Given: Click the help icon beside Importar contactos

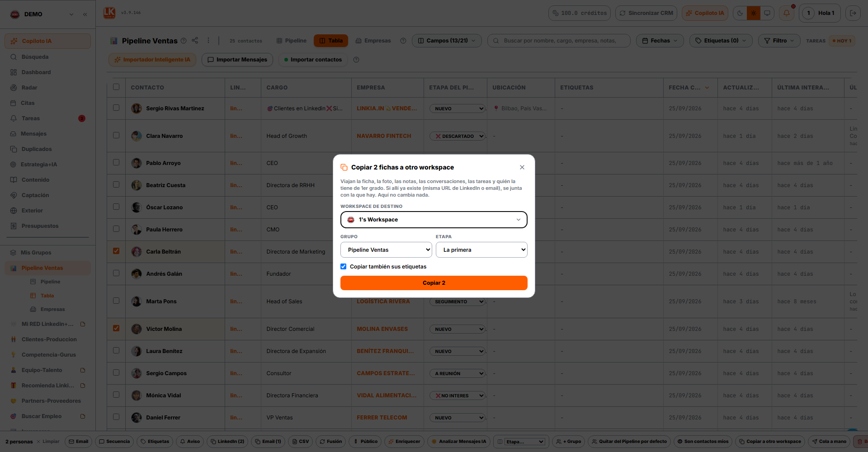Looking at the screenshot, I should point(356,60).
